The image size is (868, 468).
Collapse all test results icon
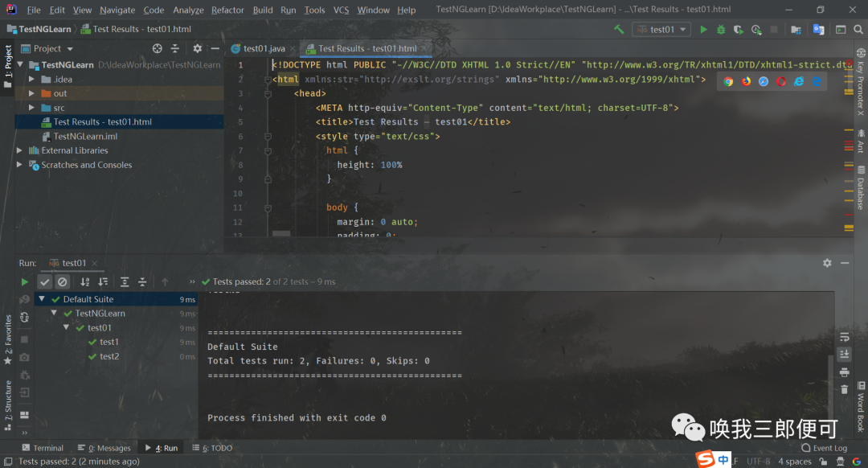click(142, 282)
